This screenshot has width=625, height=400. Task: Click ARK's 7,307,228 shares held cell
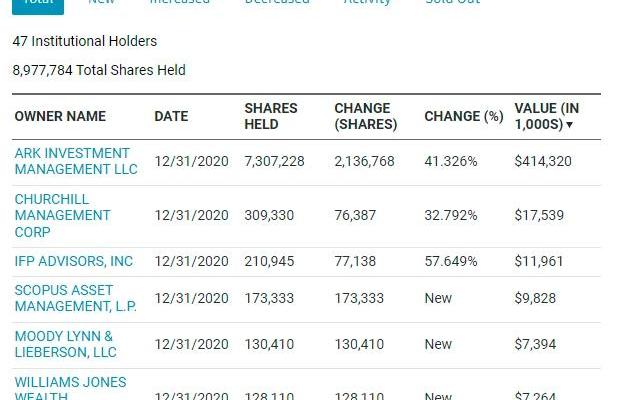tap(274, 161)
